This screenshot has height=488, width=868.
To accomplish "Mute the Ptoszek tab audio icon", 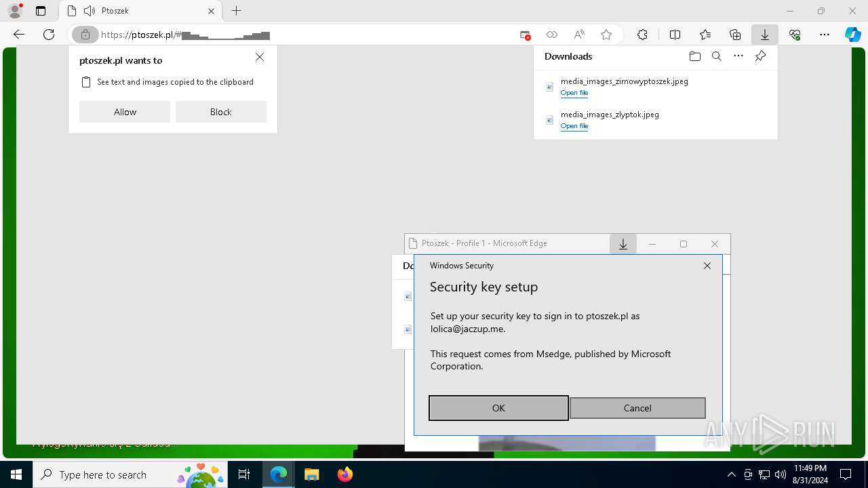I will (x=89, y=11).
